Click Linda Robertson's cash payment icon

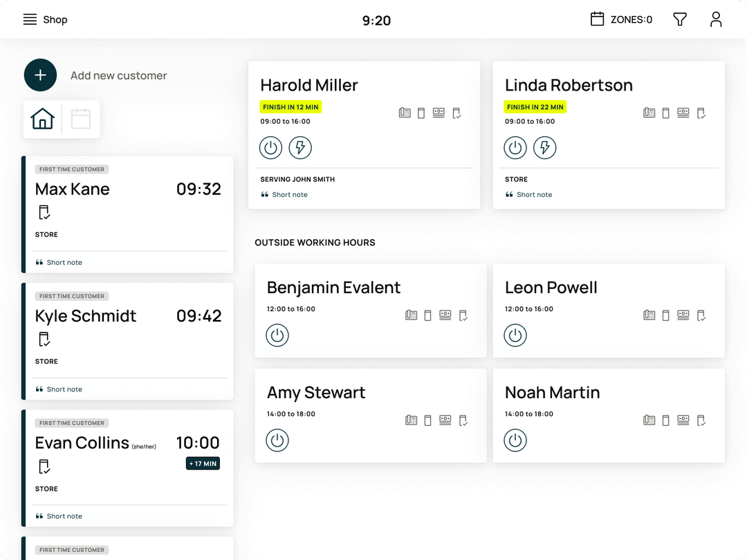click(x=683, y=113)
